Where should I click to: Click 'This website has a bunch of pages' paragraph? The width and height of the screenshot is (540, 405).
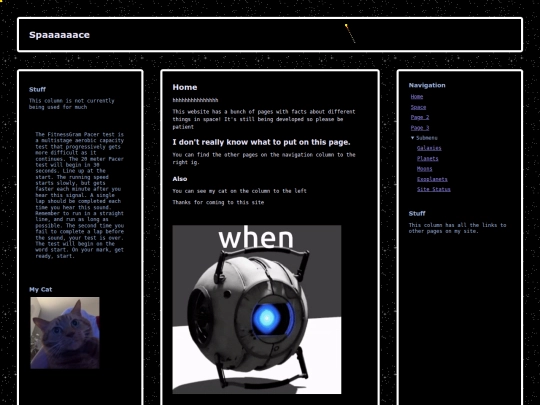point(264,119)
